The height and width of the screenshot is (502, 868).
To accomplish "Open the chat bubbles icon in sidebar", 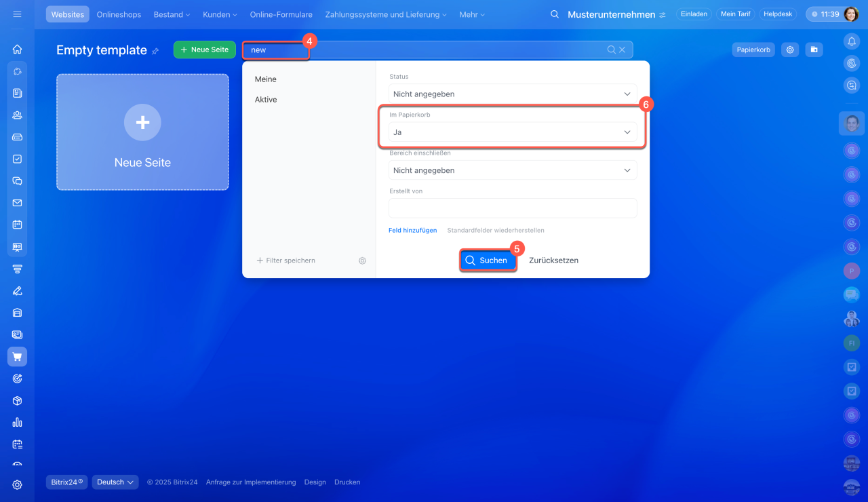I will point(17,181).
